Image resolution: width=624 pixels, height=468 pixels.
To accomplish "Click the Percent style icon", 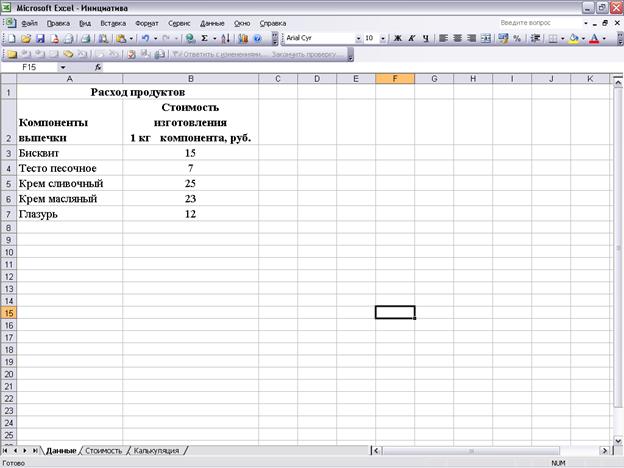I will (x=517, y=38).
